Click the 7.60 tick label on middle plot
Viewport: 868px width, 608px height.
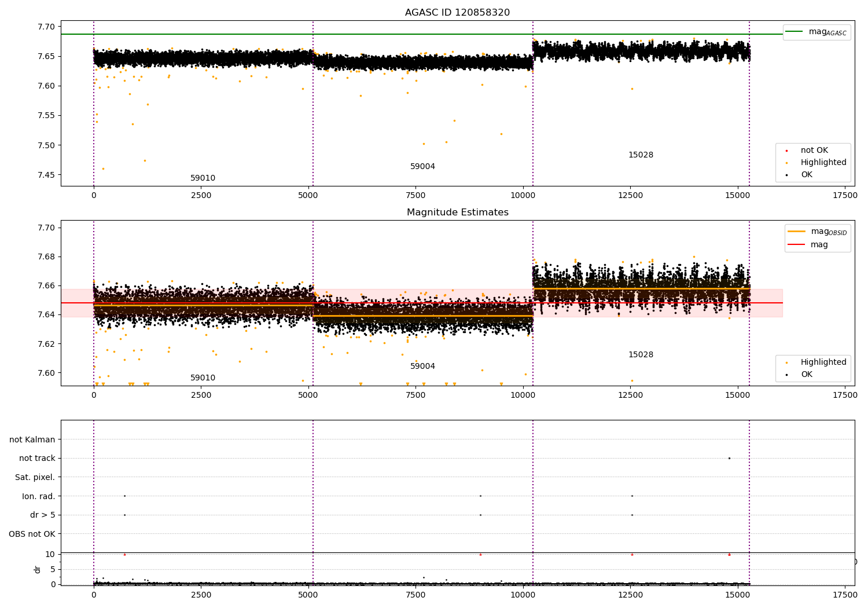[46, 373]
